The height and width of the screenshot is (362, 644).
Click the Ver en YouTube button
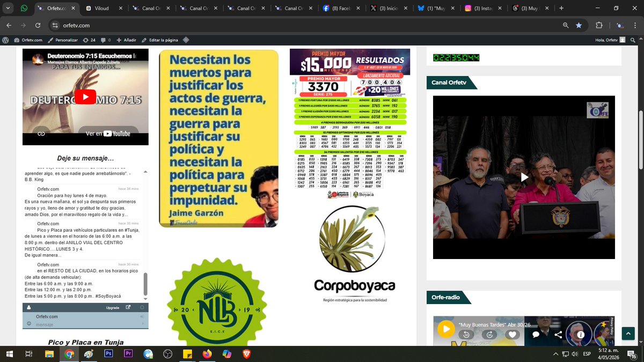[x=108, y=134]
